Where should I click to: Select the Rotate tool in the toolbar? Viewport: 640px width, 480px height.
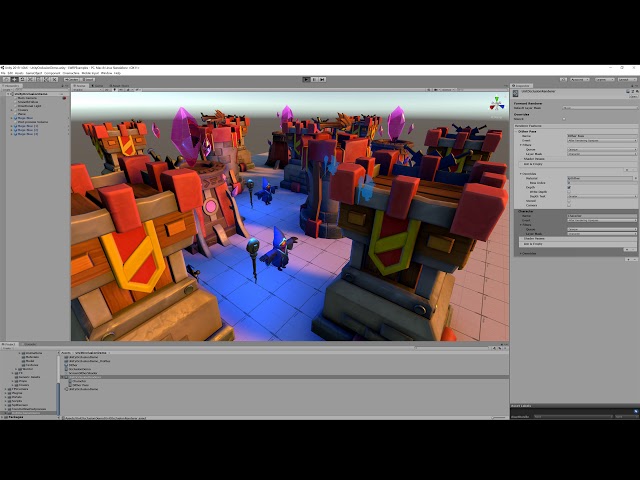22,80
